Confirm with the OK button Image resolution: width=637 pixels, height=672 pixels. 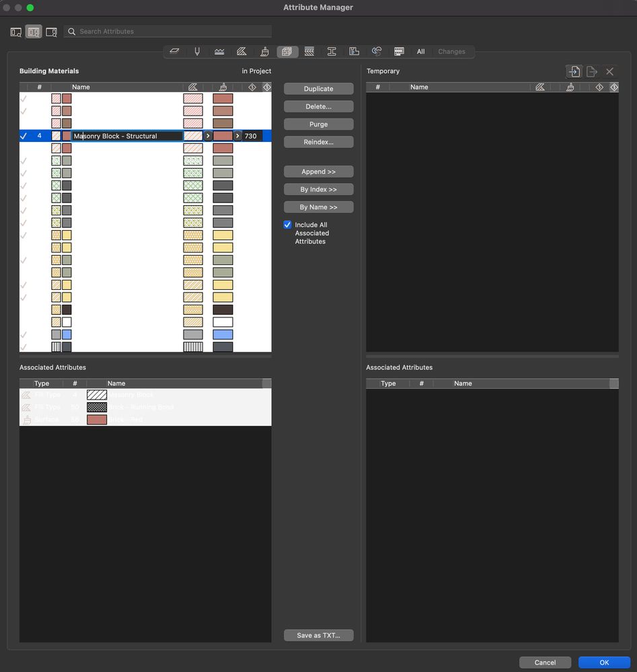(604, 663)
